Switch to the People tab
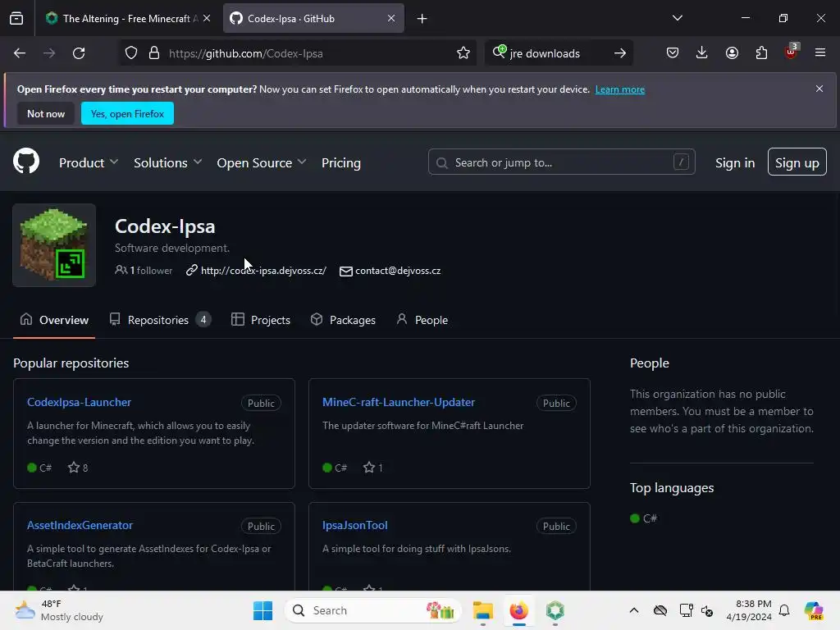840x630 pixels. pos(422,320)
